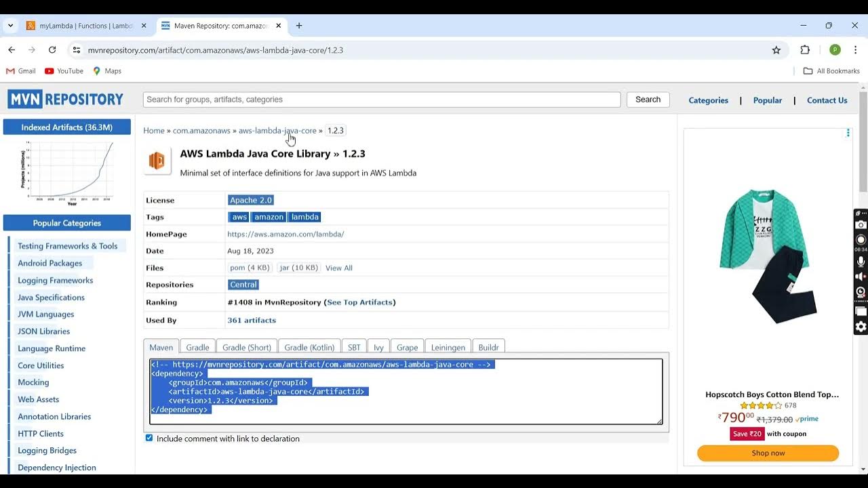The height and width of the screenshot is (488, 868).
Task: Toggle Include comment with link checkbox
Action: [149, 438]
